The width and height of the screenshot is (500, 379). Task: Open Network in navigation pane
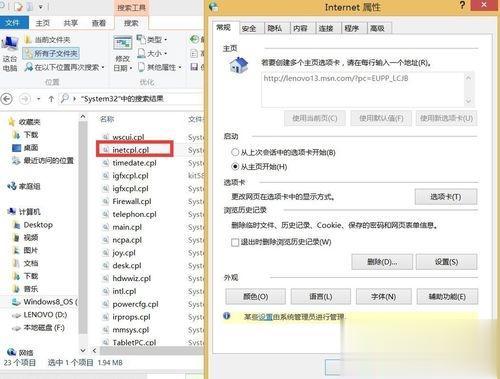coord(21,352)
